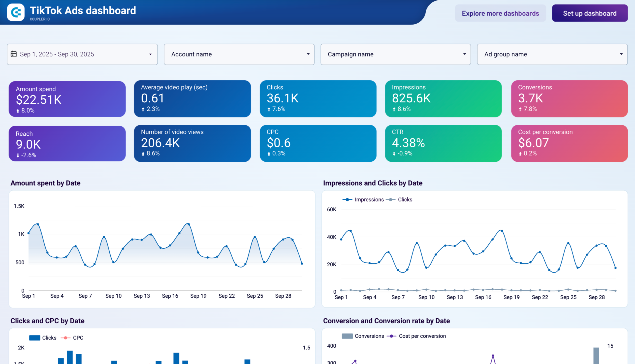Click the gray Clicks marker in Impressions chart legend
Screen dimensions: 635x364
click(x=390, y=200)
